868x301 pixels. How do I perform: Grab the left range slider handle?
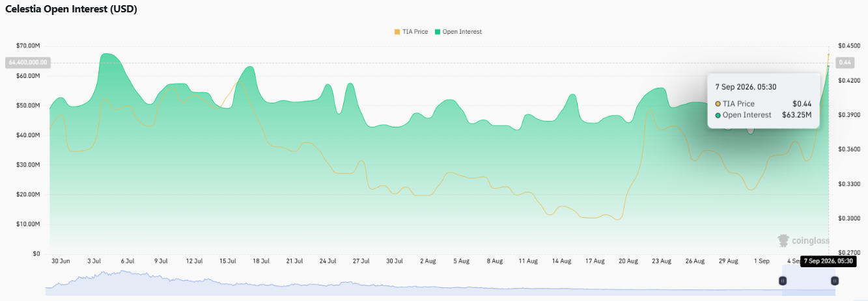click(x=783, y=281)
